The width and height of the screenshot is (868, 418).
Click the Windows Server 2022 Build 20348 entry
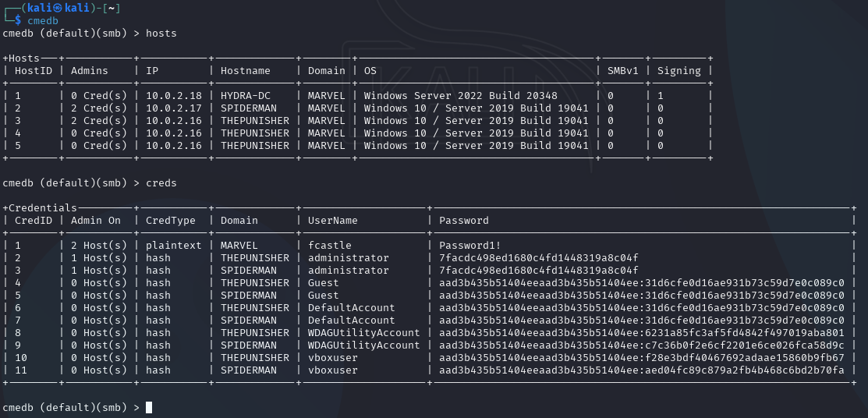(460, 95)
